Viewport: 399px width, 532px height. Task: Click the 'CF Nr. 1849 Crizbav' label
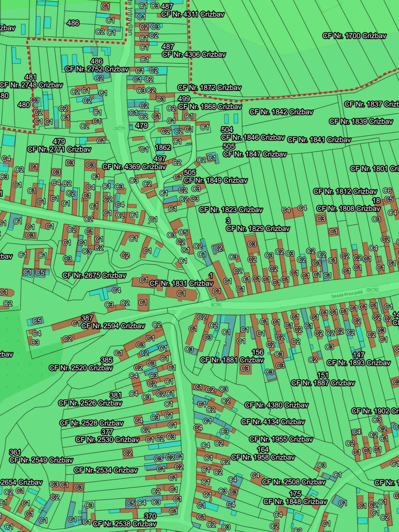pyautogui.click(x=216, y=181)
